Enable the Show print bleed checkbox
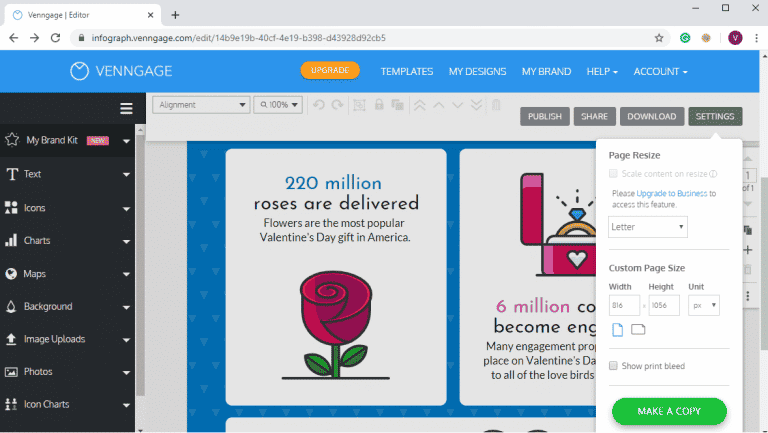Screen dimensions: 768x433 (613, 366)
